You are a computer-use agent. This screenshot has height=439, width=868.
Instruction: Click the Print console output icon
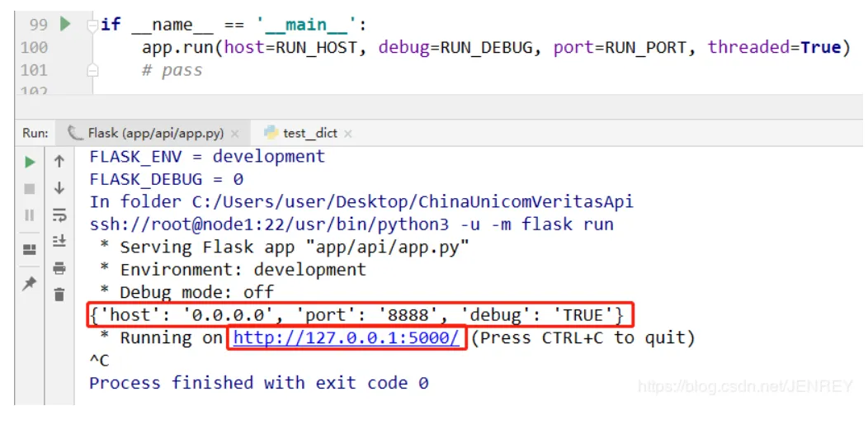[x=59, y=268]
